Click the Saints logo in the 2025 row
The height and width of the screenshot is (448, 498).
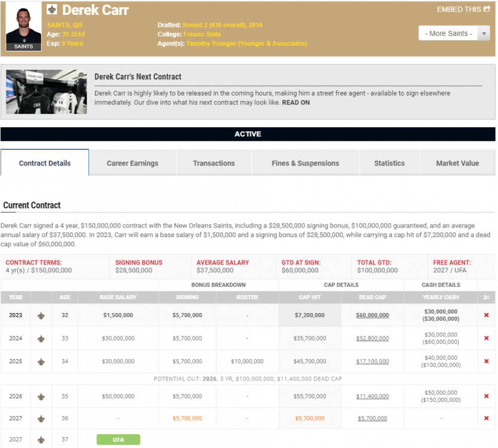(41, 361)
